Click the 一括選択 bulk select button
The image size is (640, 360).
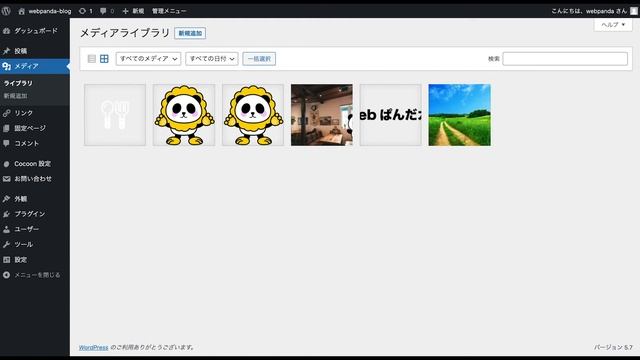259,59
